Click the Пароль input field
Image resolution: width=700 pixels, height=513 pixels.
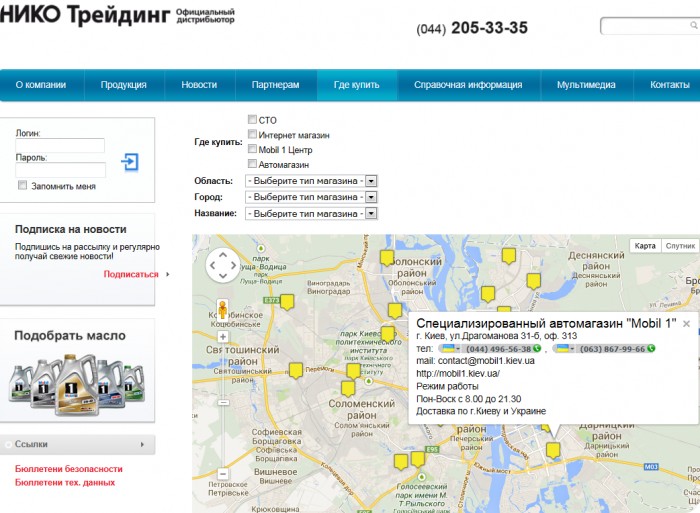click(60, 170)
